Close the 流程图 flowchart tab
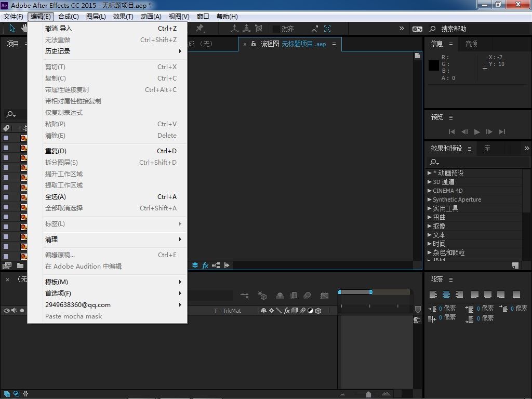Viewport: 532px width, 399px height. [x=245, y=45]
